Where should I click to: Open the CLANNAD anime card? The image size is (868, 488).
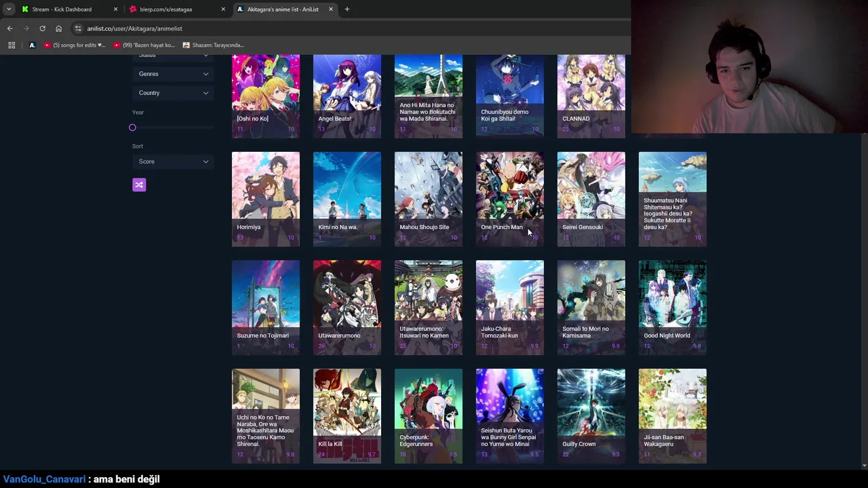pyautogui.click(x=591, y=96)
